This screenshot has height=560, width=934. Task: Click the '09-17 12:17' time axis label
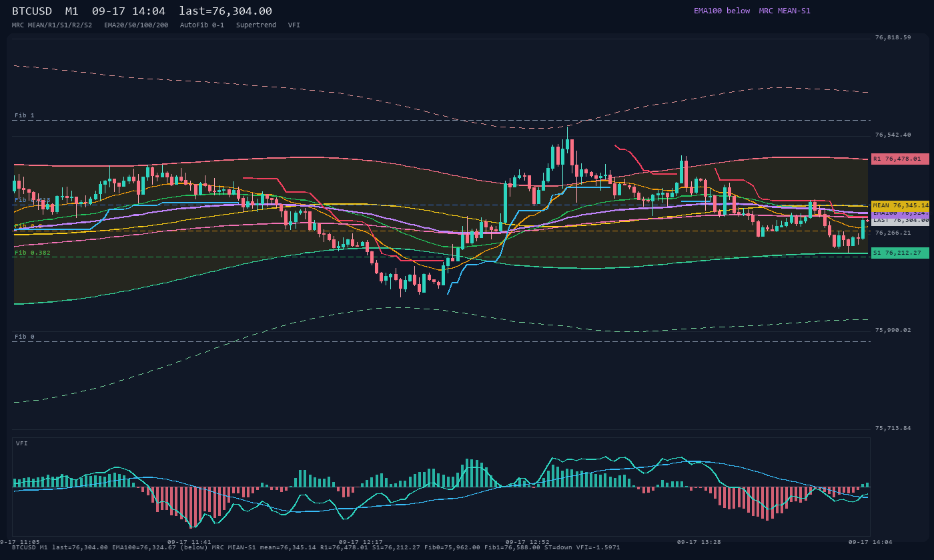pos(361,543)
